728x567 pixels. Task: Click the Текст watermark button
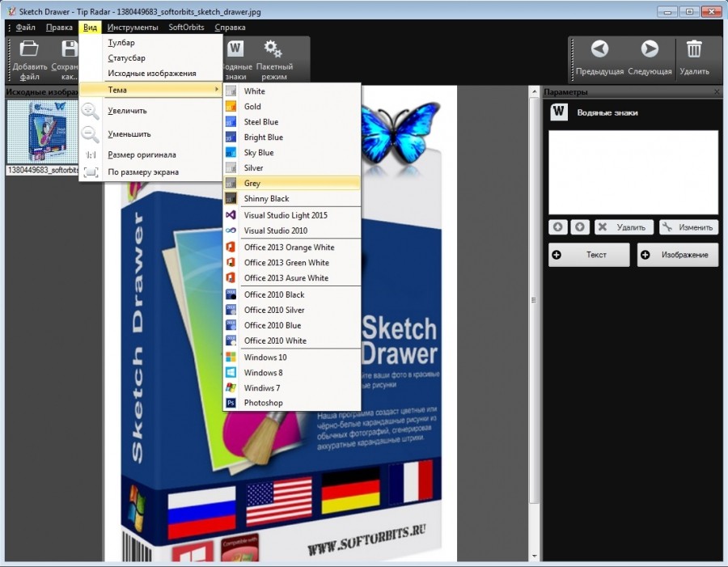[x=589, y=254]
